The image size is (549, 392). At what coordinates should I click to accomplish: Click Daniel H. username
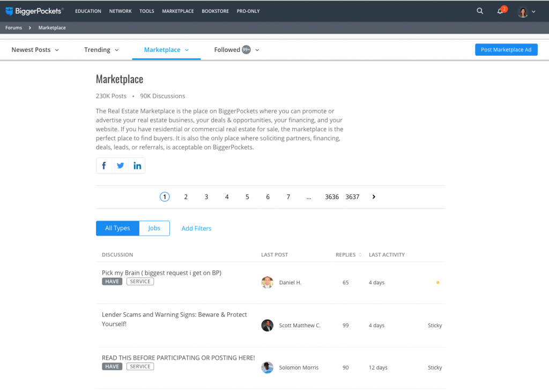[290, 283]
